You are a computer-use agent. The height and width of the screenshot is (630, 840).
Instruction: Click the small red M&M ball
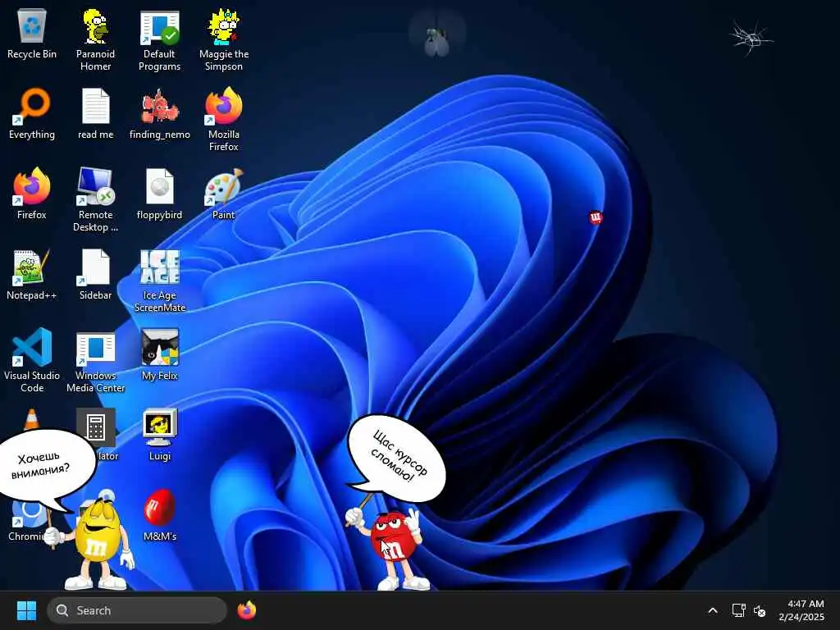596,217
